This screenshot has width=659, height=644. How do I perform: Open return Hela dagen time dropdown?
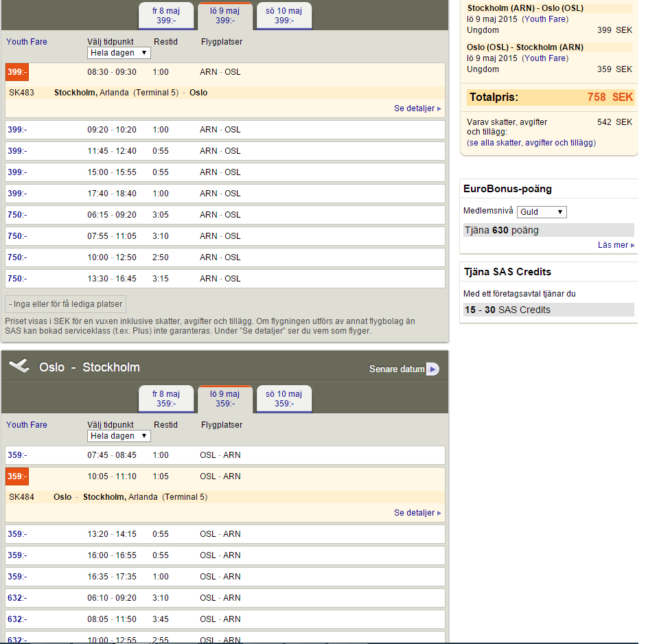coord(119,436)
